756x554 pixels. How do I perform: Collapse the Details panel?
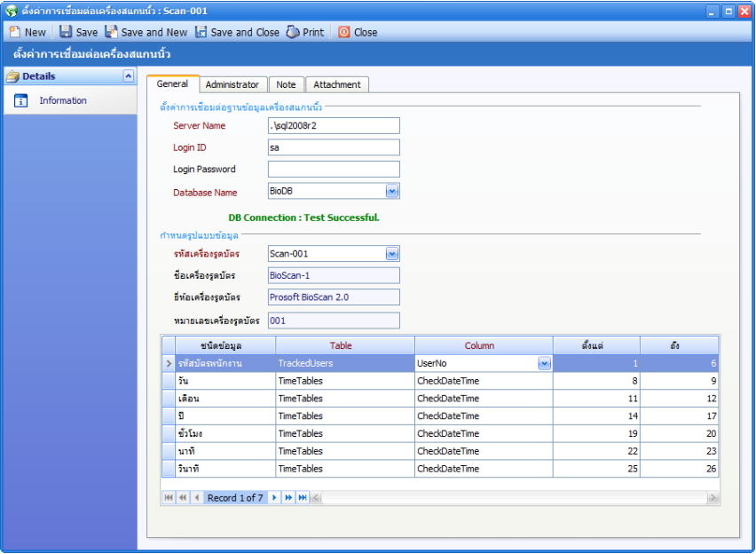[129, 75]
